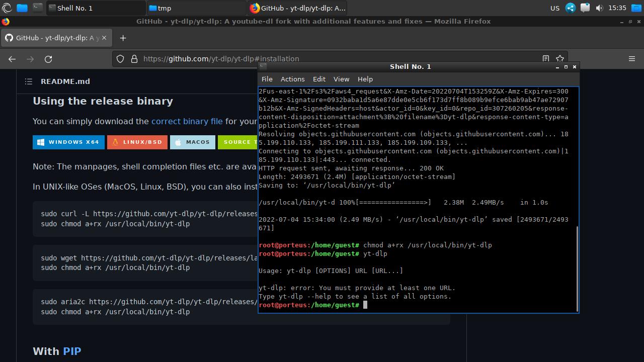
Task: Click the terminal prompt cursor line
Action: [313, 305]
